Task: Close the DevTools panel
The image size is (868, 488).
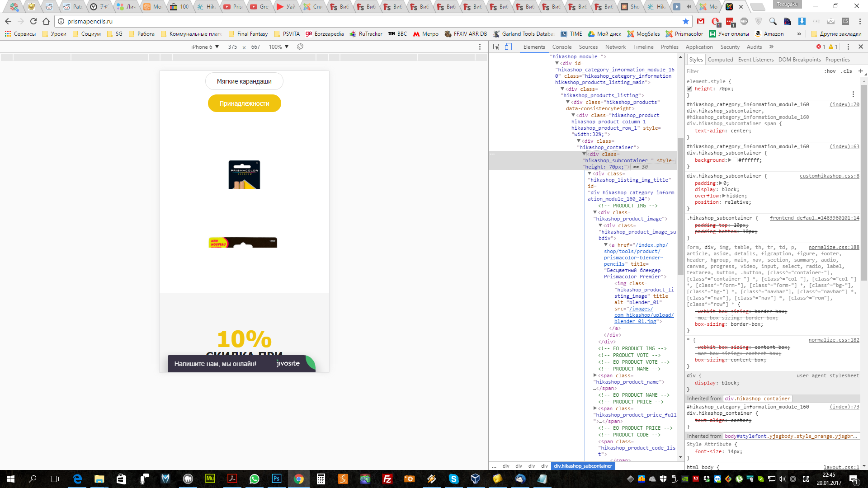Action: click(861, 47)
